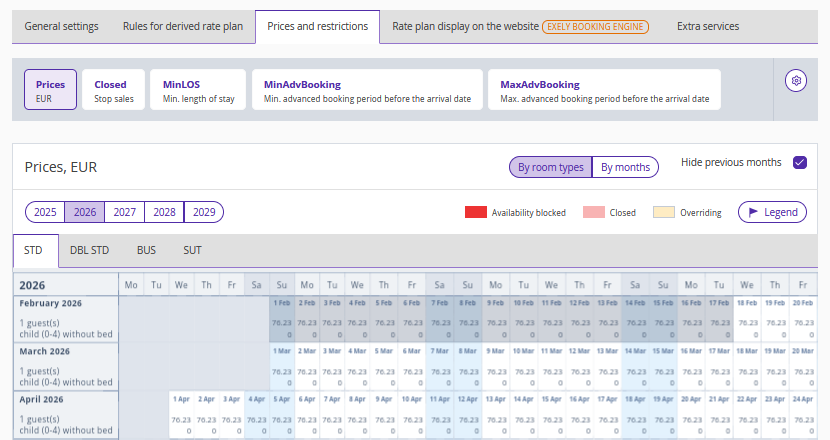Open the General settings tab

pyautogui.click(x=61, y=26)
